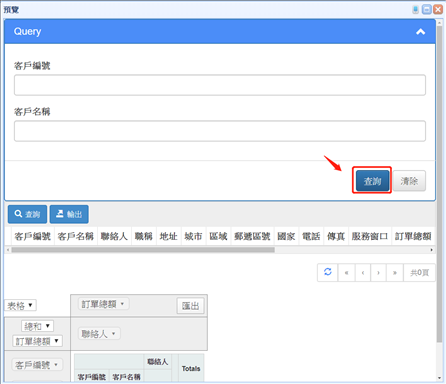The width and height of the screenshot is (446, 384).
Task: Click the 聯絡人 header in pivot table
Action: 158,362
